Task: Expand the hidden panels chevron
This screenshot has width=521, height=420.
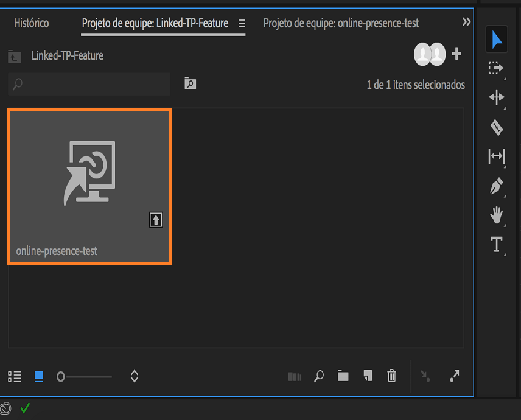Action: 466,21
